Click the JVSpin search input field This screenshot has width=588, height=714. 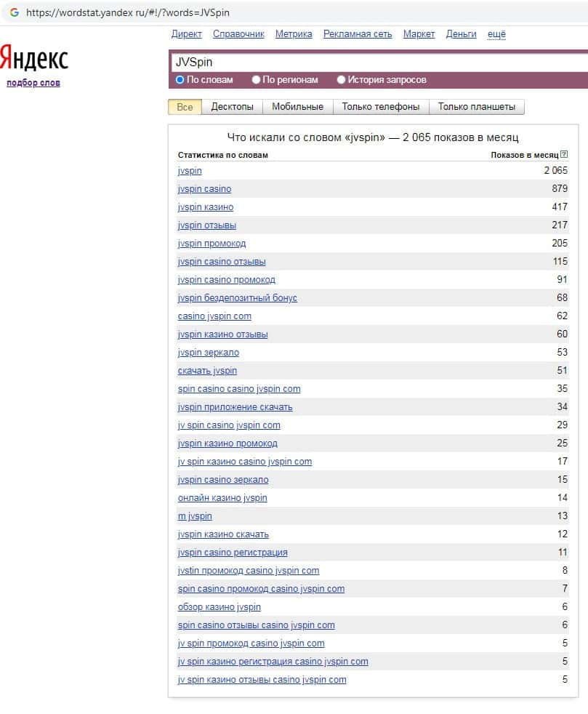tap(379, 63)
